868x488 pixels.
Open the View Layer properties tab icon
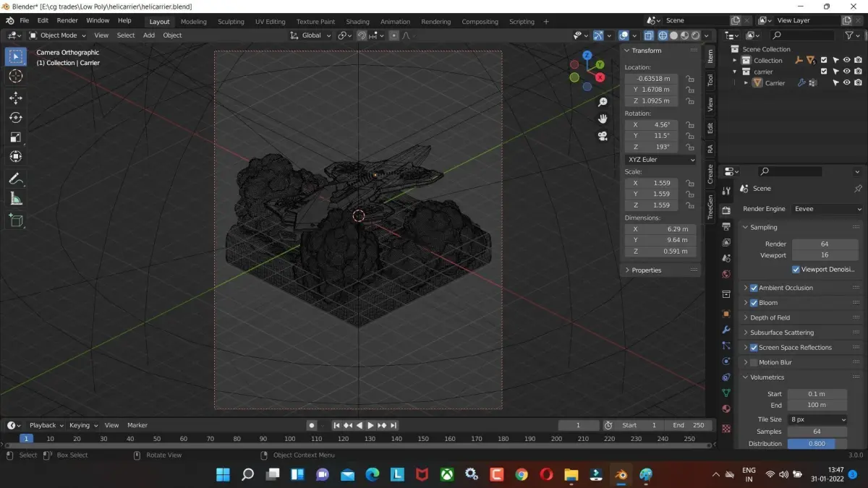(726, 243)
